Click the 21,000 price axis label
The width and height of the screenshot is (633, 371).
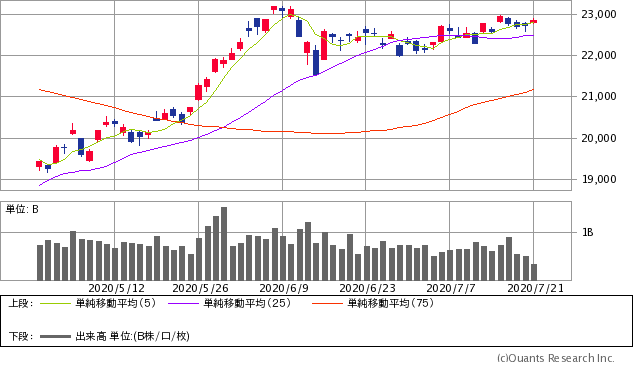(599, 96)
